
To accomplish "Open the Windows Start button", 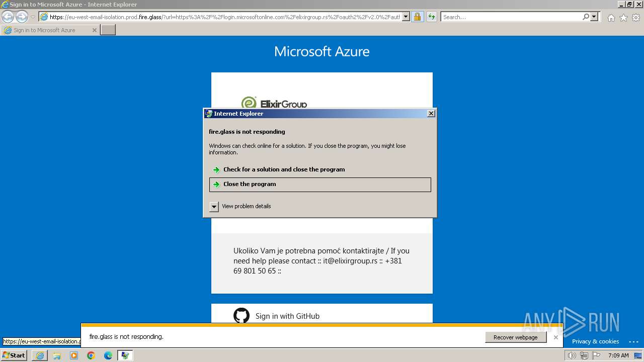I will click(14, 355).
